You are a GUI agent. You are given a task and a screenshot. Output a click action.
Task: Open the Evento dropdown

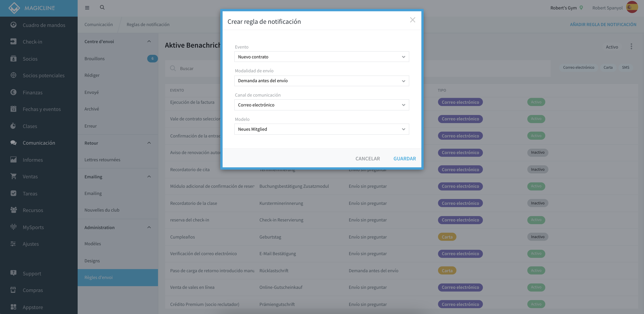tap(322, 57)
